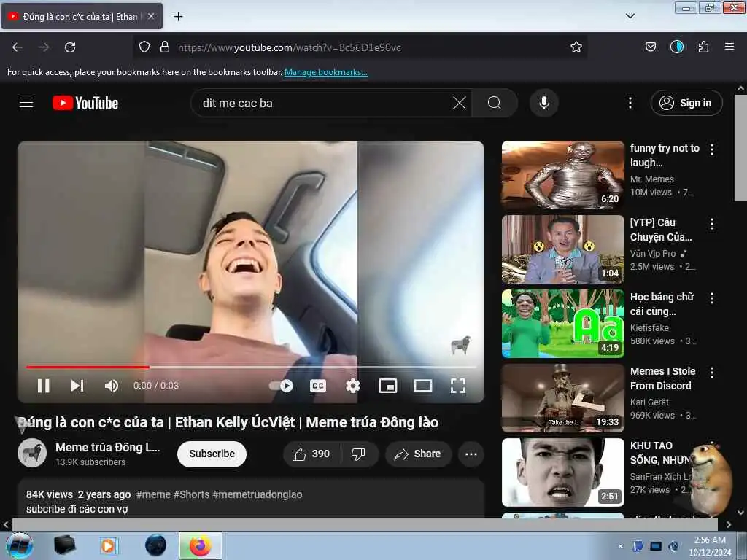Image resolution: width=747 pixels, height=560 pixels.
Task: Click the search magnifier button
Action: click(x=495, y=103)
